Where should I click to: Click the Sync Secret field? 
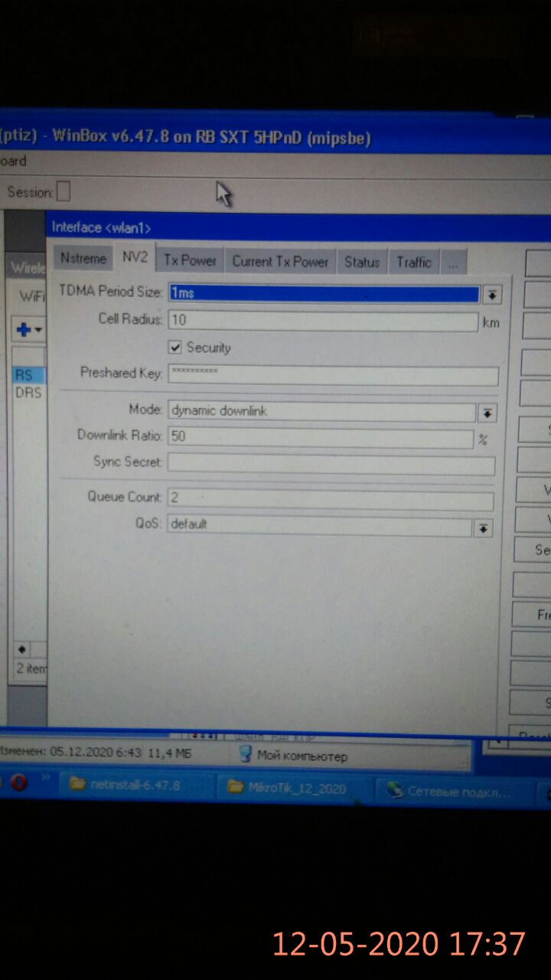coord(331,465)
